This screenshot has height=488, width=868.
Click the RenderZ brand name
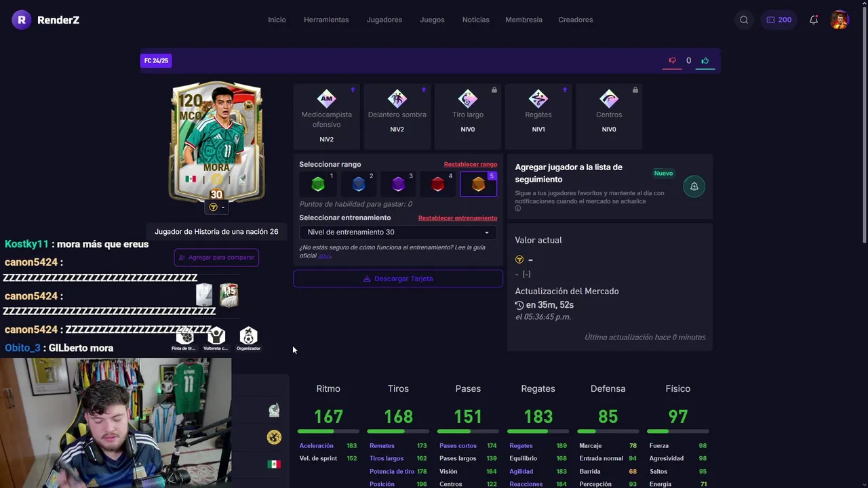(58, 20)
